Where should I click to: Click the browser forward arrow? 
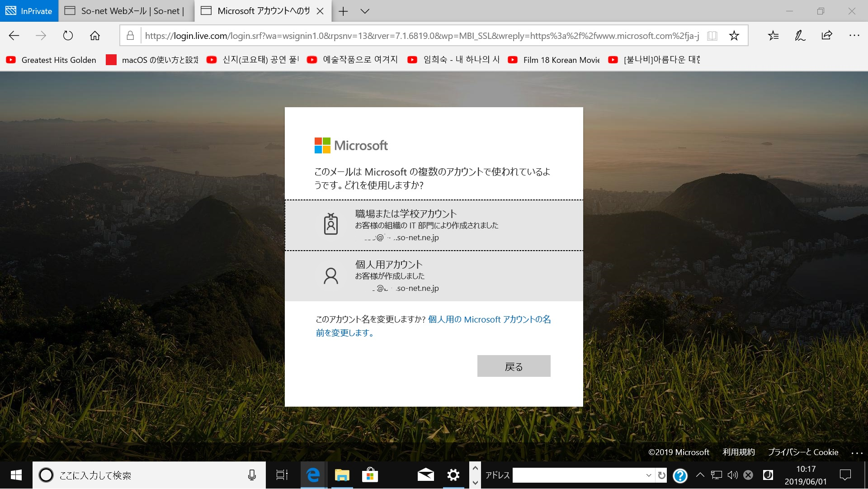click(x=41, y=36)
